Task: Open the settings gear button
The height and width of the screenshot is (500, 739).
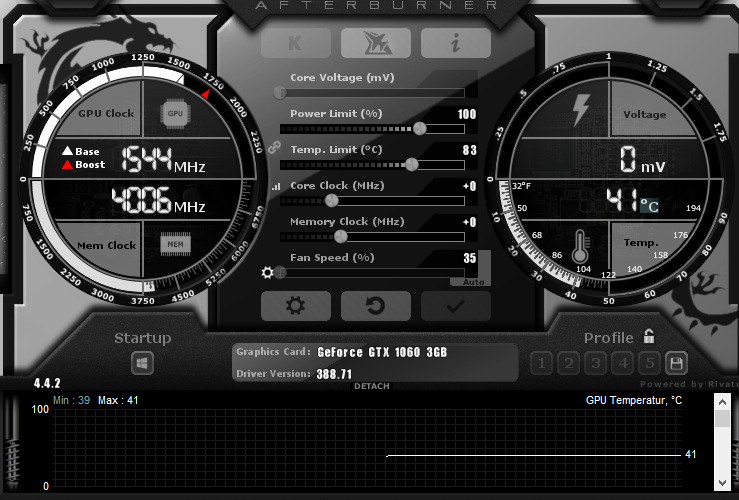Action: (296, 306)
